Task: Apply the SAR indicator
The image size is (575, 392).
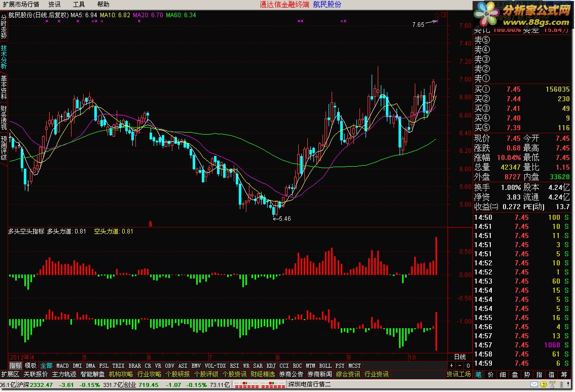Action: tap(258, 366)
